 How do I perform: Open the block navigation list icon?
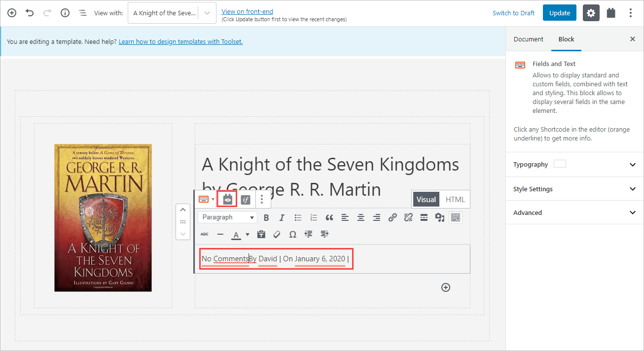tap(83, 13)
